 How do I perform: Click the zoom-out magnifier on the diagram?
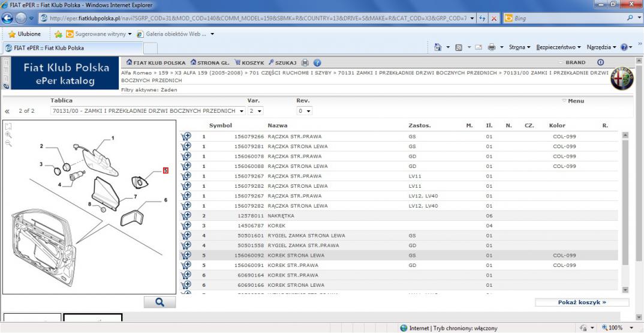[x=8, y=144]
